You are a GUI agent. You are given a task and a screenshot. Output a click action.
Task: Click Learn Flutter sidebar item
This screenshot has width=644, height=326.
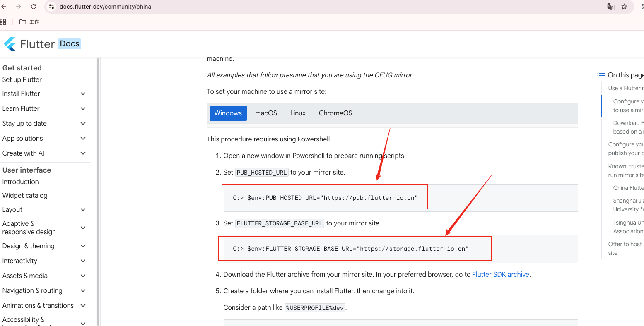pyautogui.click(x=21, y=109)
